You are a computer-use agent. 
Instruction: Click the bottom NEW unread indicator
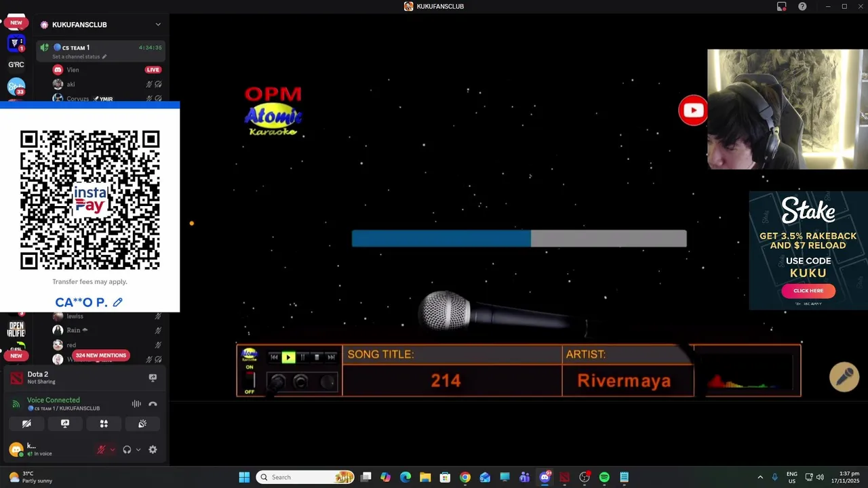point(16,355)
